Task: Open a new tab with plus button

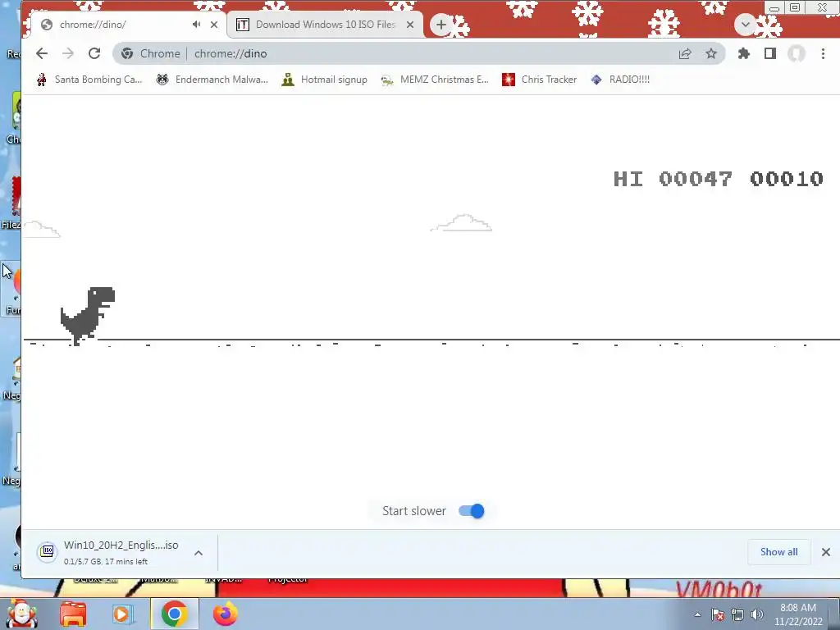Action: click(x=441, y=25)
